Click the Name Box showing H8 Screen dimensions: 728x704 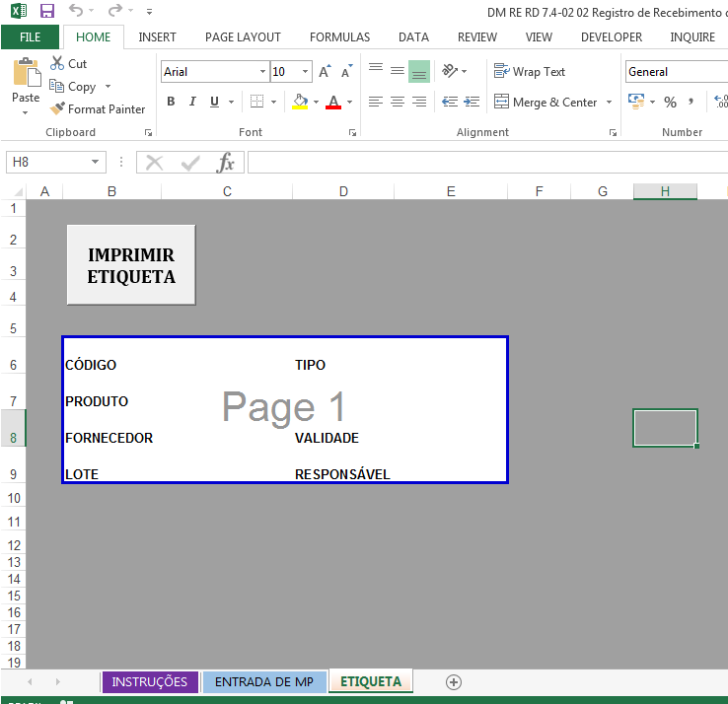click(47, 162)
